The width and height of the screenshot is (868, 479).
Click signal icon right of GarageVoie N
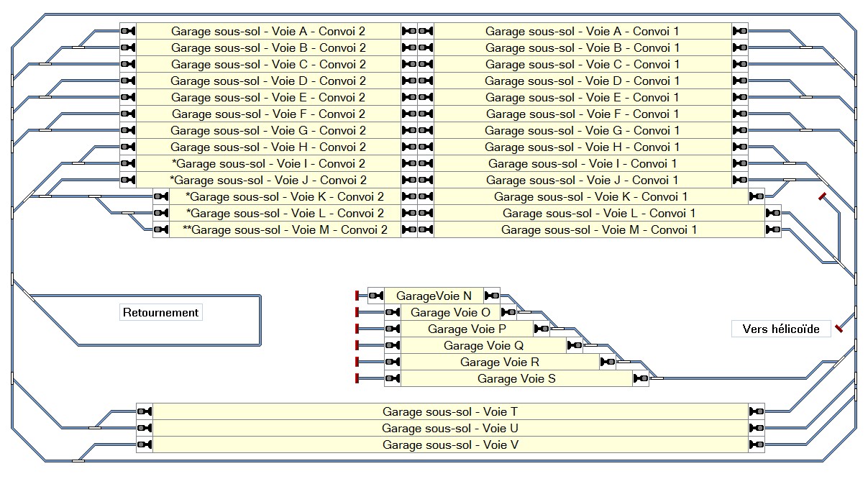tap(492, 296)
